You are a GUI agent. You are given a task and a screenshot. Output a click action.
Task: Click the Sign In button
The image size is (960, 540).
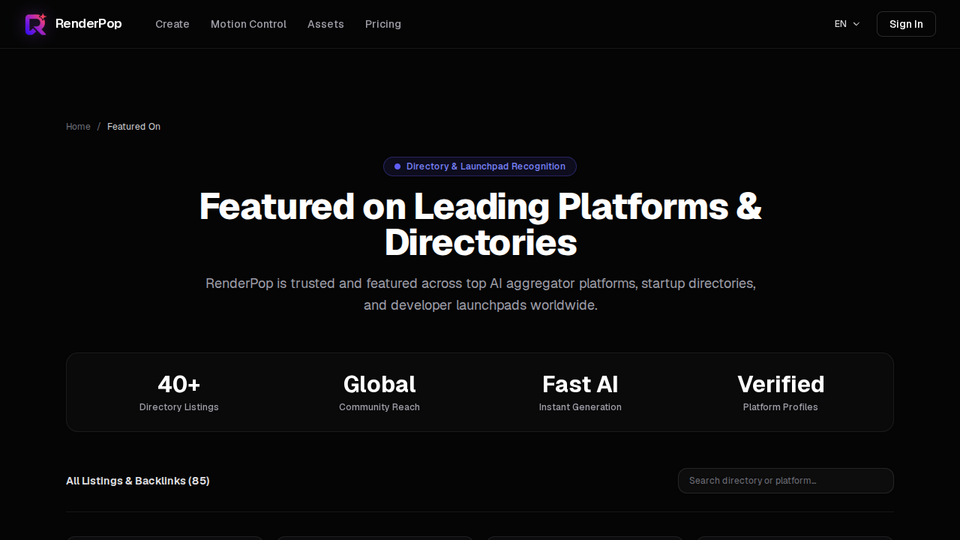[x=906, y=24]
